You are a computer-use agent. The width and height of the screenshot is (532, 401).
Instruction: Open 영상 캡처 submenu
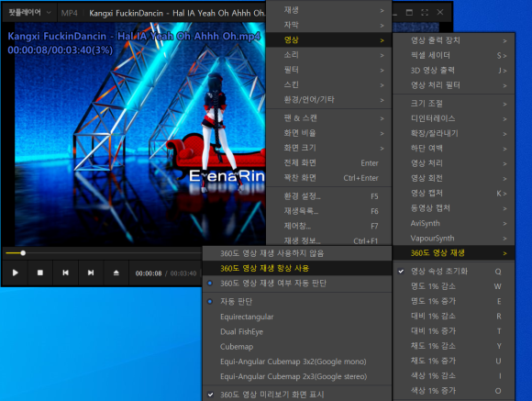tap(454, 194)
